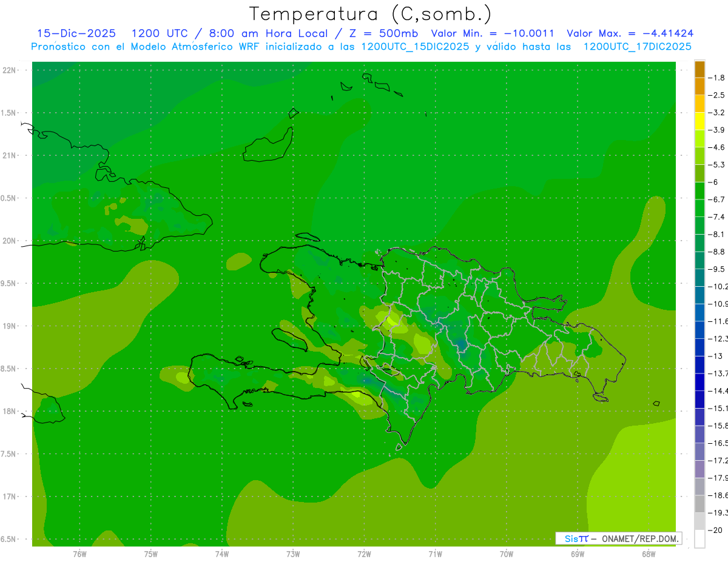The height and width of the screenshot is (562, 728).
Task: Choose the legend swatch between -8.1 and -8.8
Action: [x=699, y=243]
